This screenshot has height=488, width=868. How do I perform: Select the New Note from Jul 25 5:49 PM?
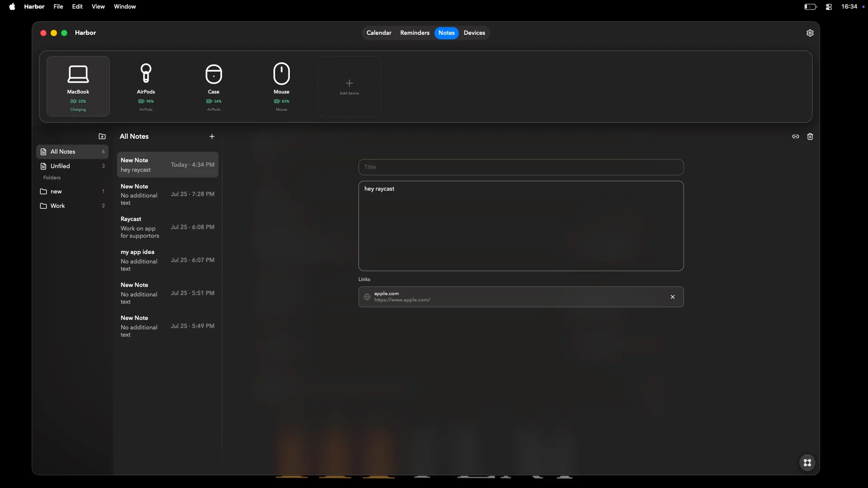tap(168, 326)
